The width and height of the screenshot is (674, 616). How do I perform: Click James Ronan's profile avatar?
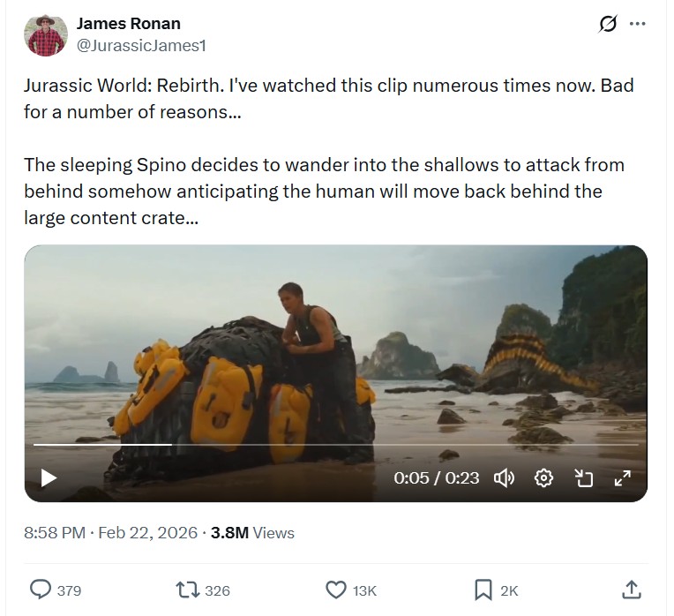(46, 34)
